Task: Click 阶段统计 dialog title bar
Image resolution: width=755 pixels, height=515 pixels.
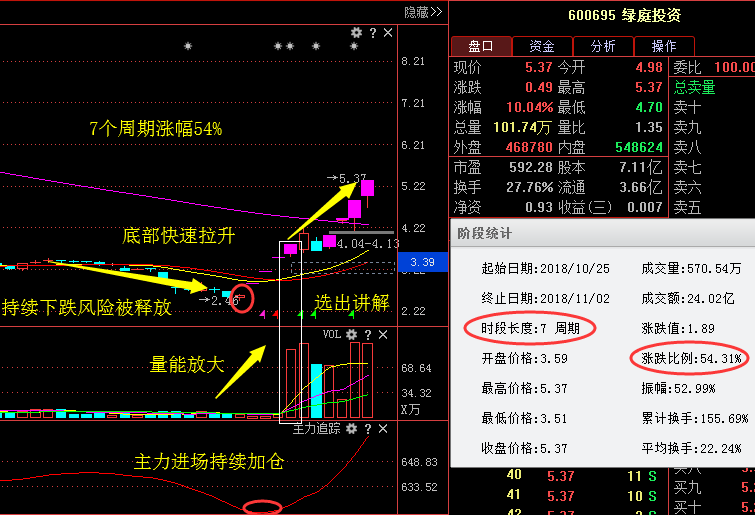Action: coord(603,234)
